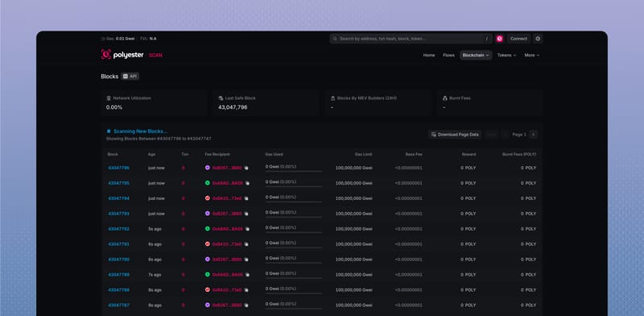Open the settings gear in the top bar

538,39
